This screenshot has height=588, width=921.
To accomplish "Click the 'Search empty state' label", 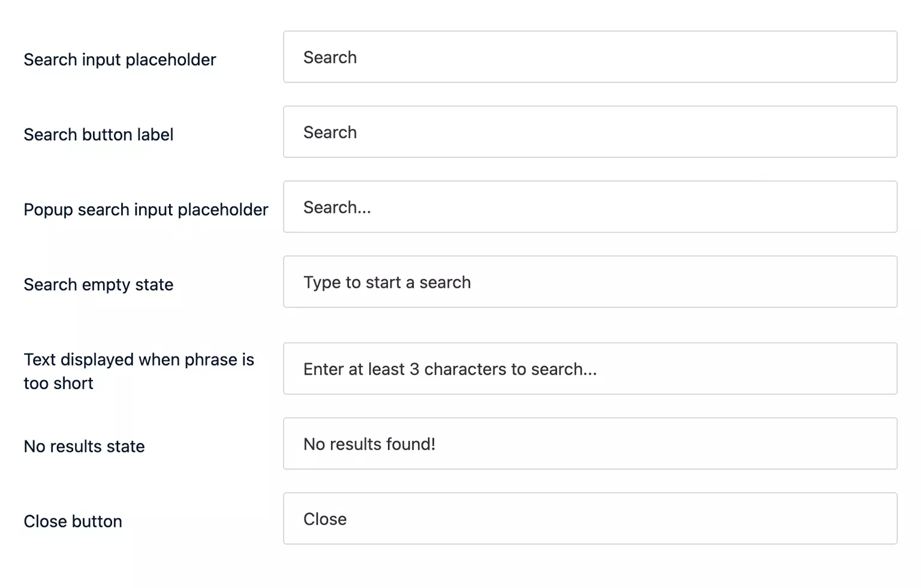I will [x=98, y=284].
